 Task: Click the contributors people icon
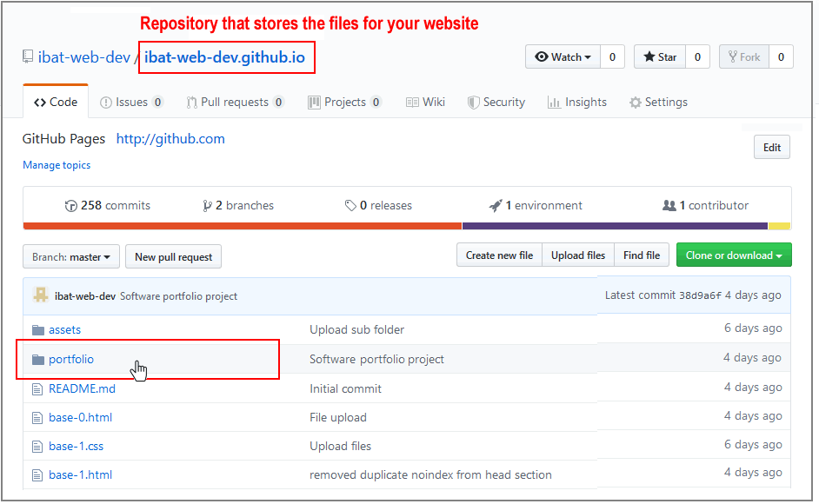point(669,206)
